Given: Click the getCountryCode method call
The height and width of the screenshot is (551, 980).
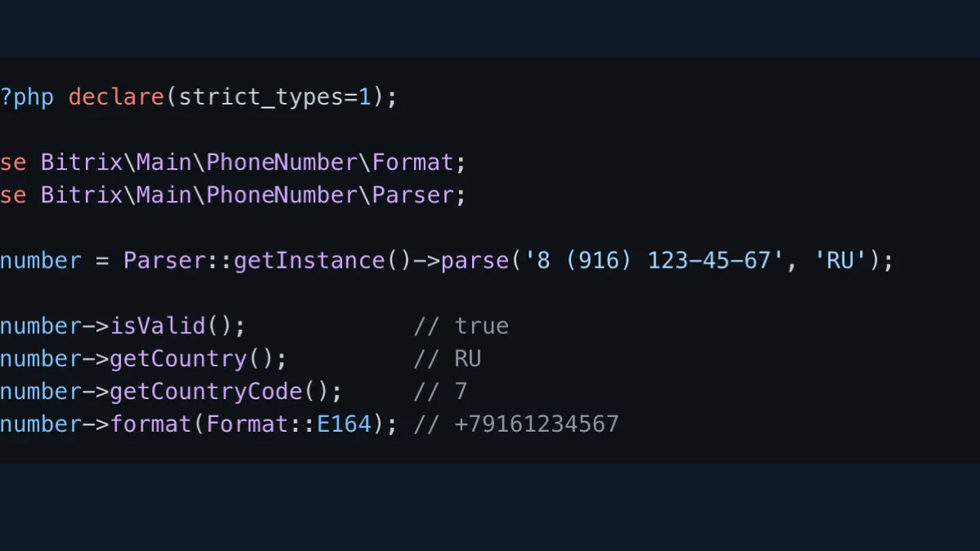Looking at the screenshot, I should coord(206,392).
